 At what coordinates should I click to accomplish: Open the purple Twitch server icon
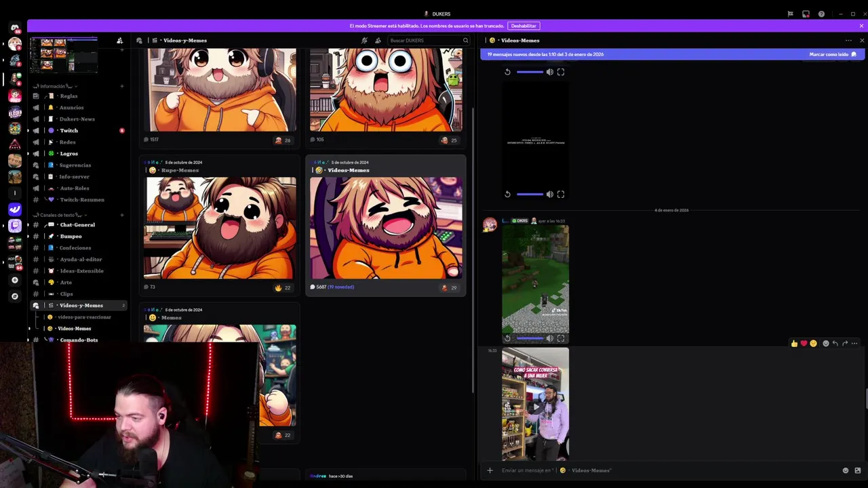tap(15, 226)
